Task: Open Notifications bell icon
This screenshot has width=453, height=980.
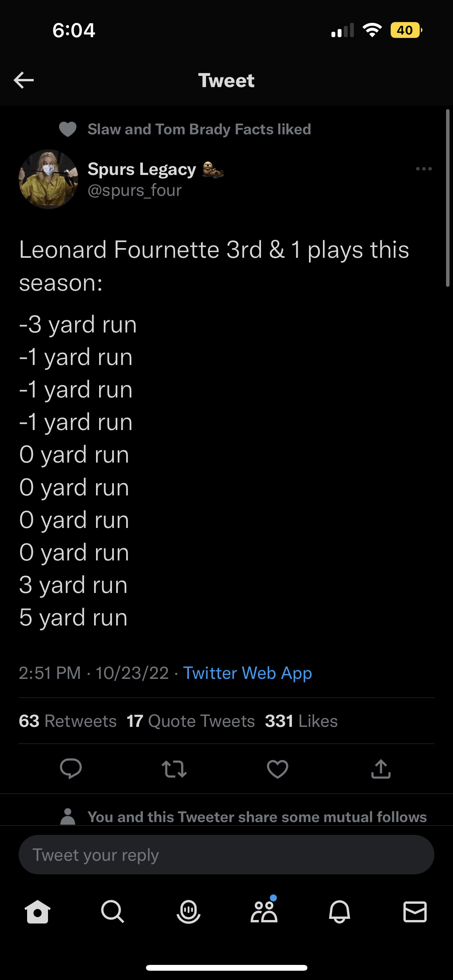Action: point(340,912)
